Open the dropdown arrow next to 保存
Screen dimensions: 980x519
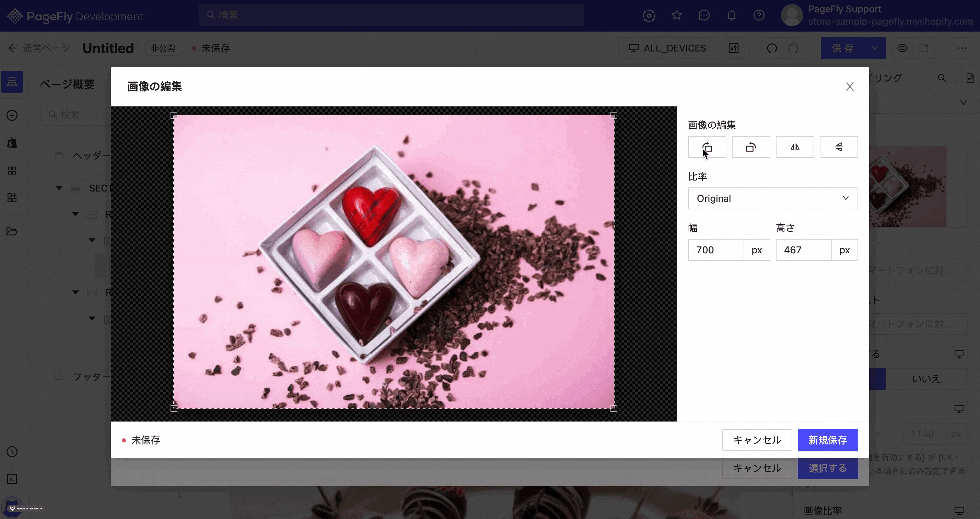tap(875, 48)
